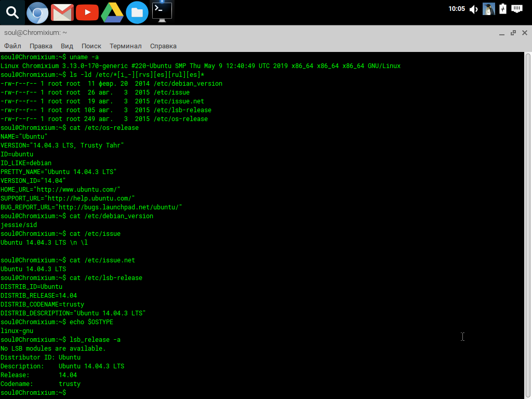Click the battery charging tray icon
The height and width of the screenshot is (399, 532).
pyautogui.click(x=503, y=9)
